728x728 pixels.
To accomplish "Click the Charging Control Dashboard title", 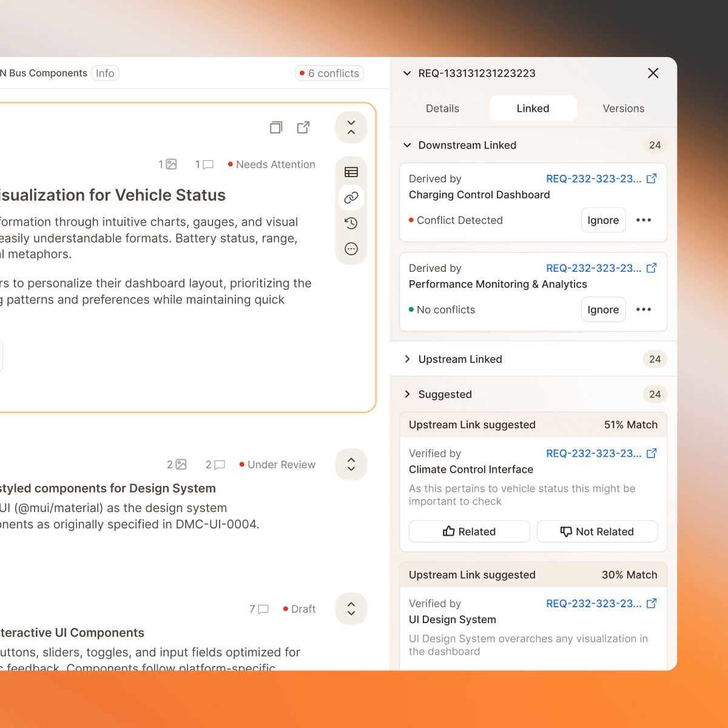I will pyautogui.click(x=479, y=195).
